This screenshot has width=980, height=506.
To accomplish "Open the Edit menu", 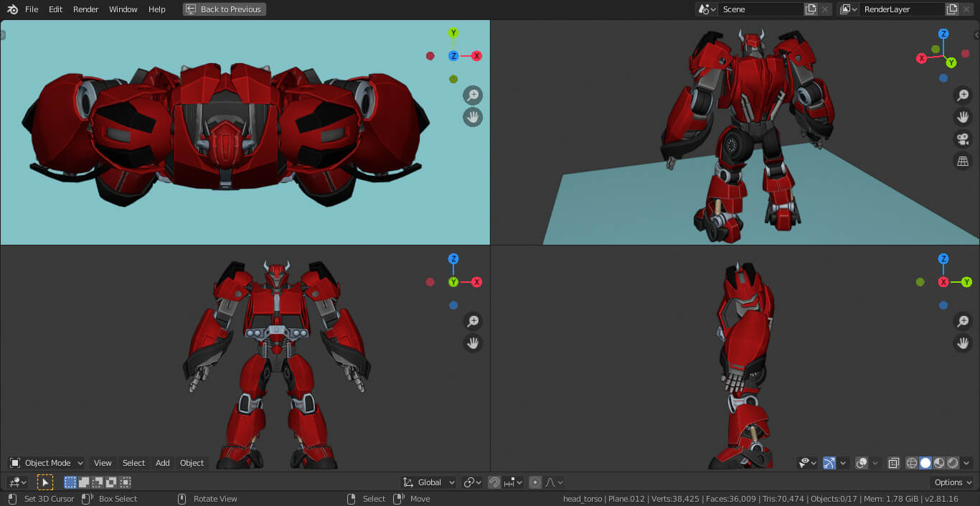I will point(55,9).
